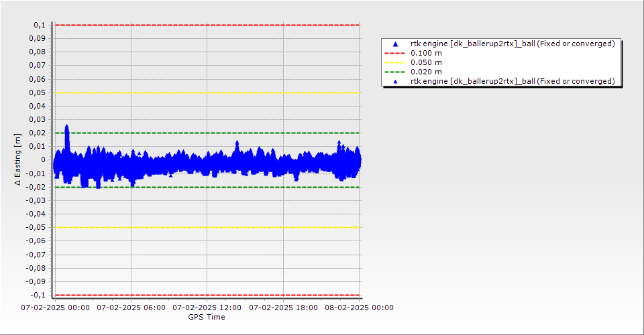The image size is (644, 335).
Task: Click the 'GPS Time' axis title
Action: [x=207, y=317]
